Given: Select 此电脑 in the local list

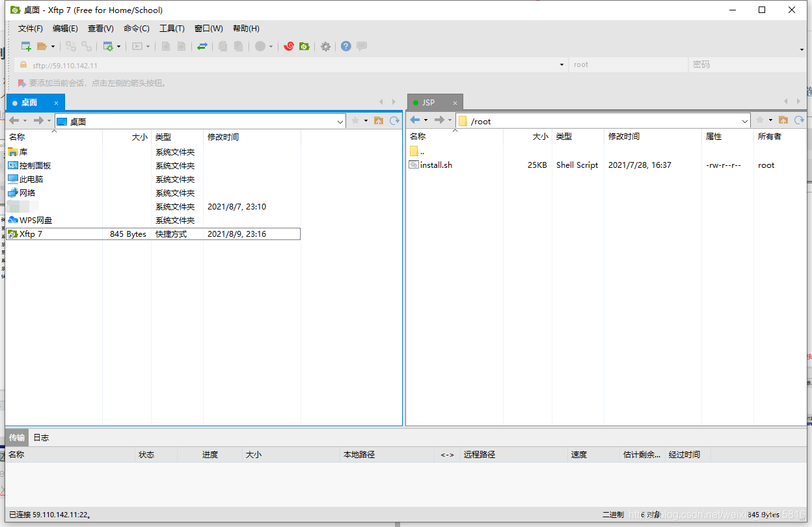Looking at the screenshot, I should click(x=25, y=179).
